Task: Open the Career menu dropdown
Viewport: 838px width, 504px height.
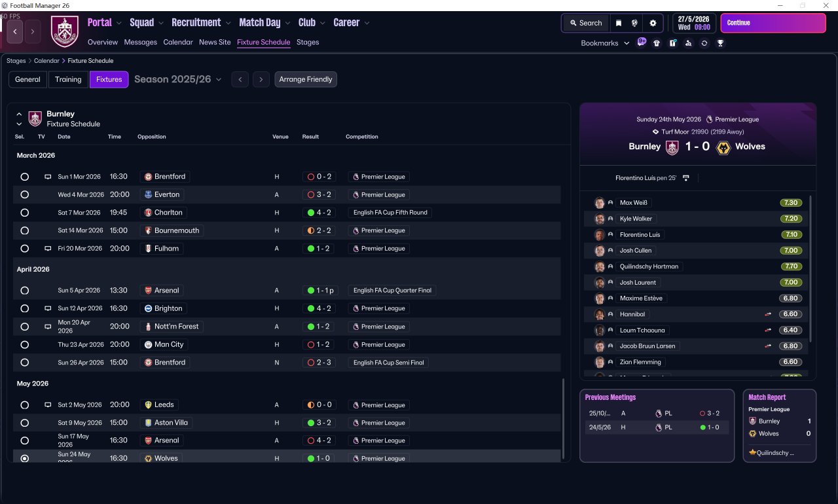Action: [352, 22]
